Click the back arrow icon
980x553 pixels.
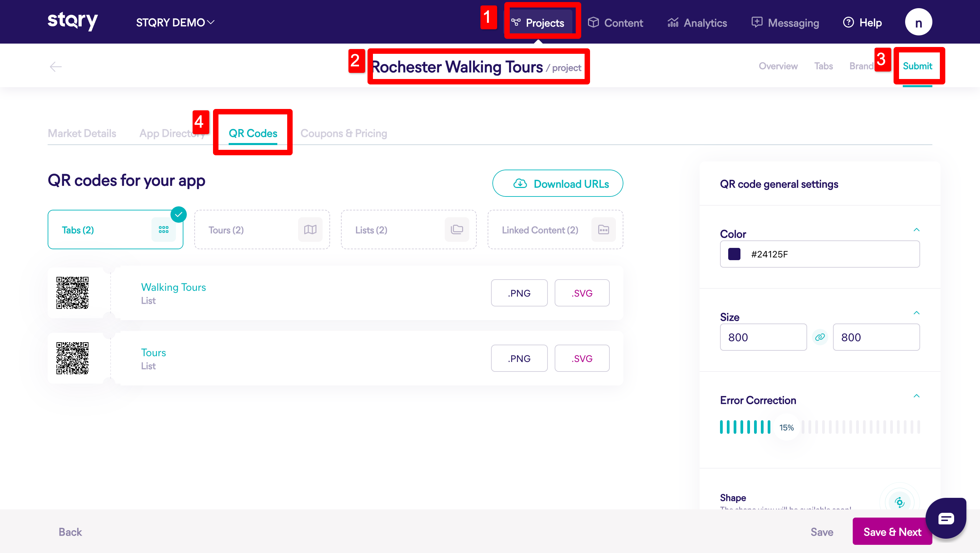pos(55,67)
